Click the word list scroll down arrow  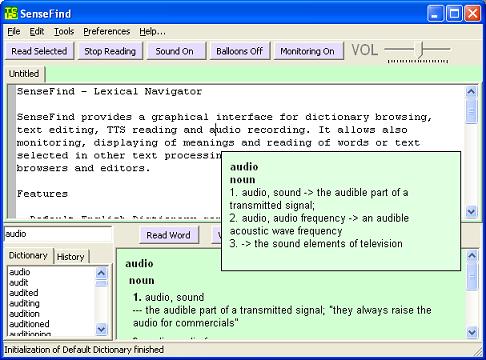coord(101,329)
